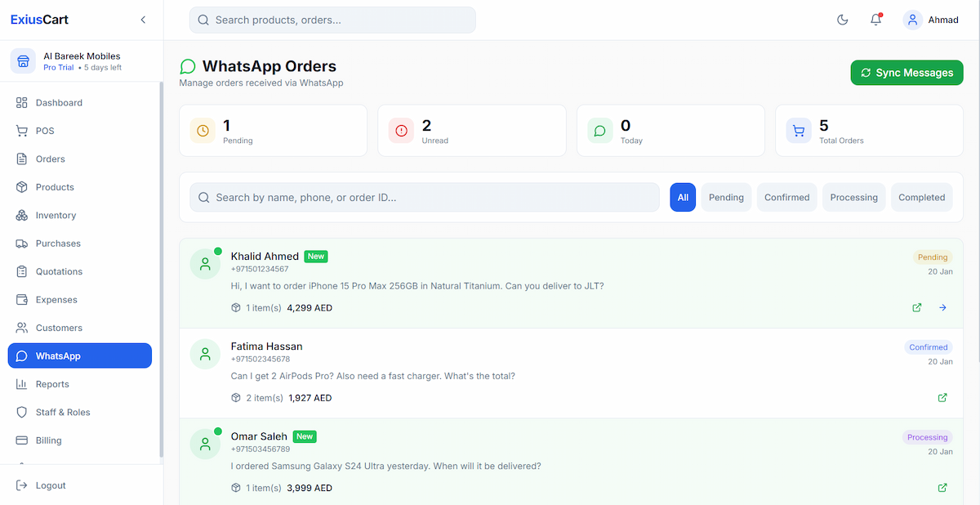980x505 pixels.
Task: Open Dashboard from the sidebar
Action: (x=80, y=103)
